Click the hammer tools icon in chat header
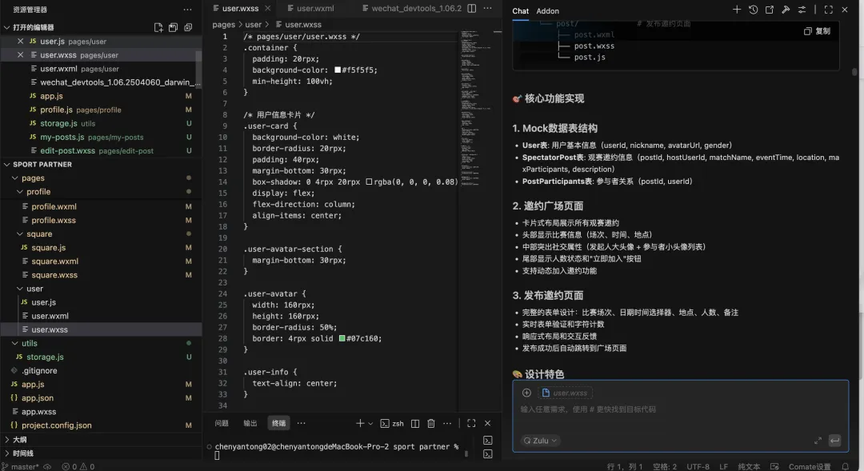 pyautogui.click(x=786, y=9)
